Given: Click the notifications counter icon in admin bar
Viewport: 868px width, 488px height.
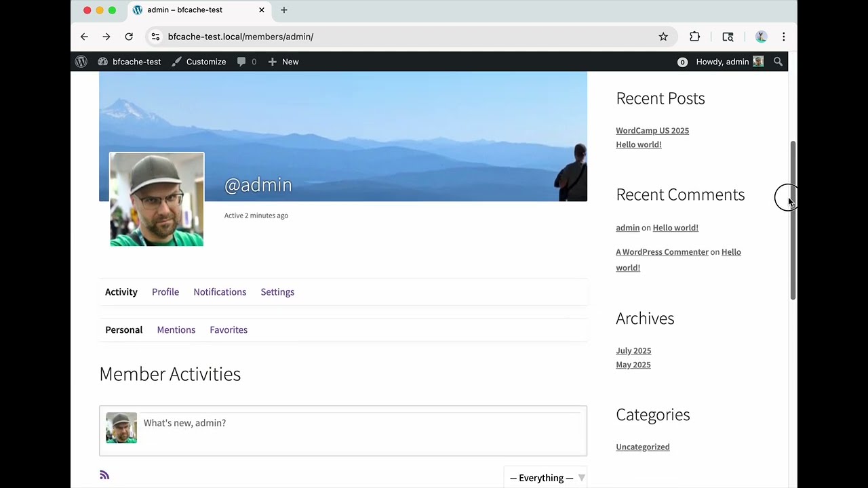Looking at the screenshot, I should [682, 62].
